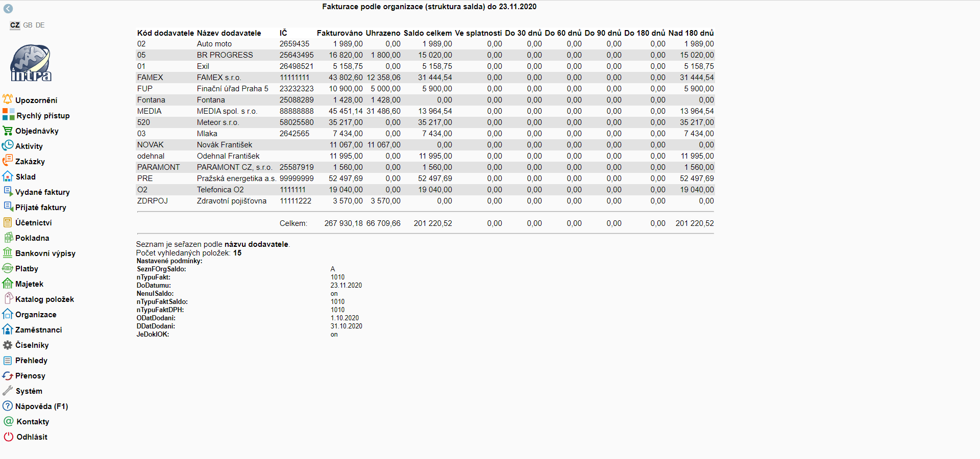Click IČ value 99999999
The image size is (980, 459).
pos(297,178)
